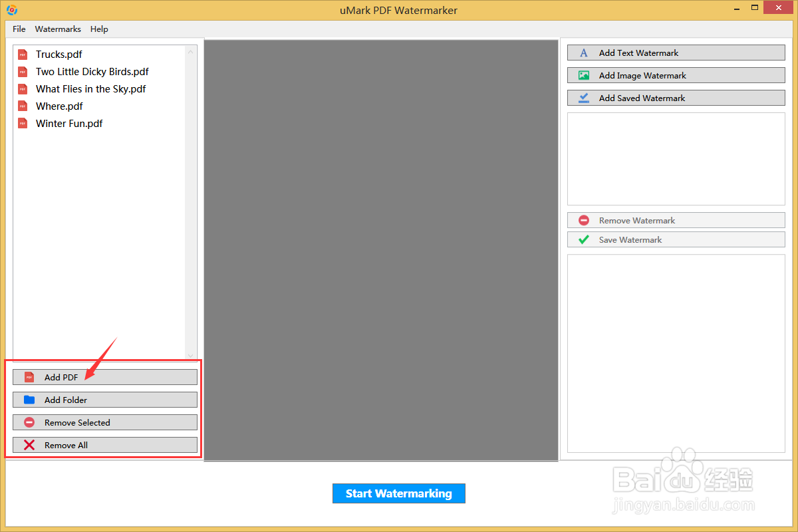Choose Save Watermark label
This screenshot has height=532, width=798.
[630, 239]
